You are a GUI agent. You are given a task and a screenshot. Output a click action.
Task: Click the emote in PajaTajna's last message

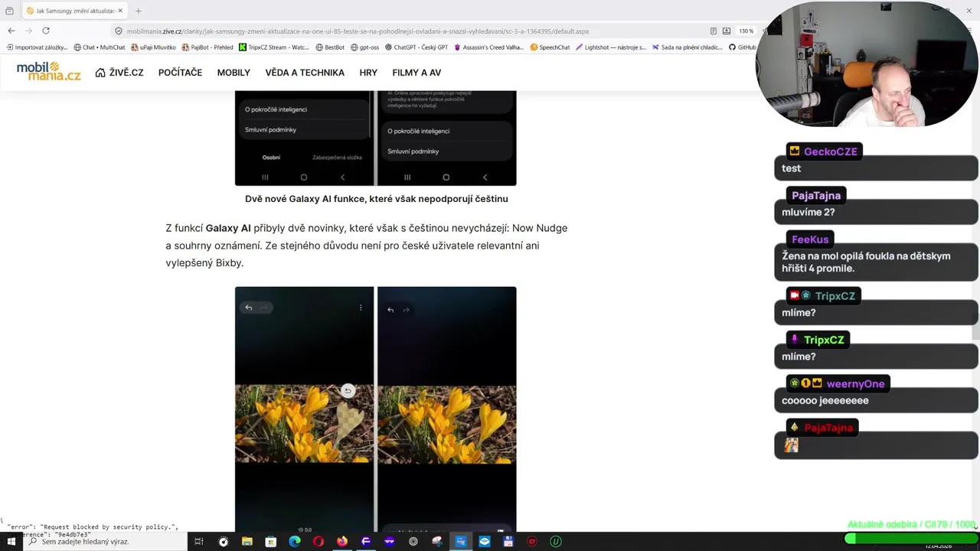791,445
